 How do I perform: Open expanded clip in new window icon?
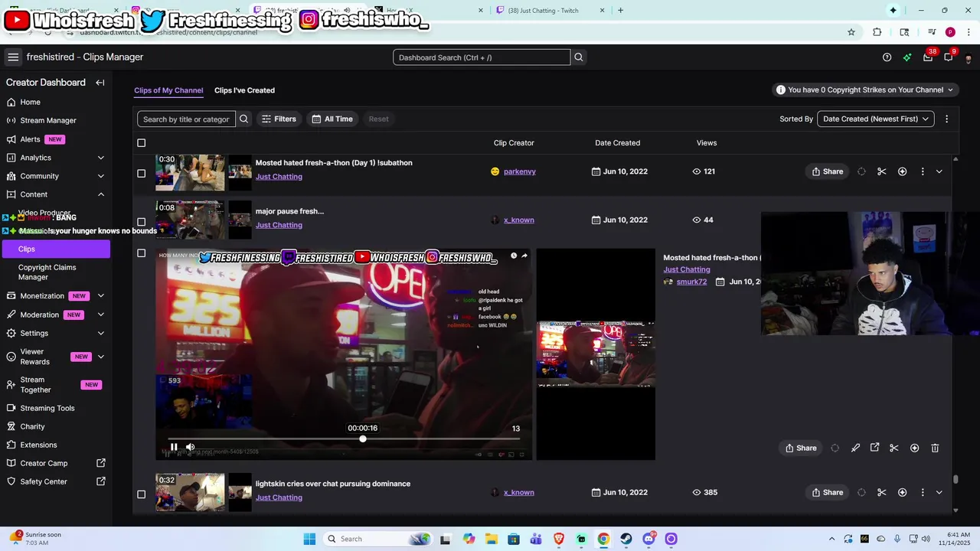click(874, 448)
